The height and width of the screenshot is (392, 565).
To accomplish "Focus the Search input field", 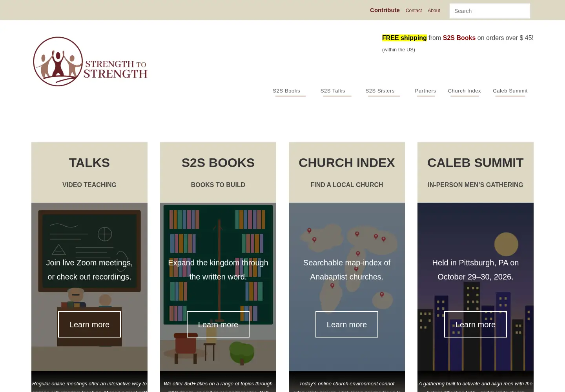I will (490, 11).
